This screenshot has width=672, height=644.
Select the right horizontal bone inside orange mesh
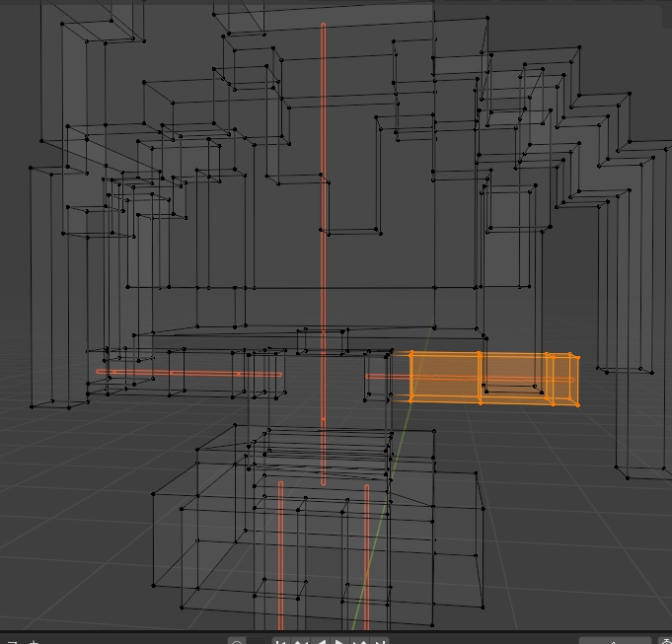click(x=470, y=378)
